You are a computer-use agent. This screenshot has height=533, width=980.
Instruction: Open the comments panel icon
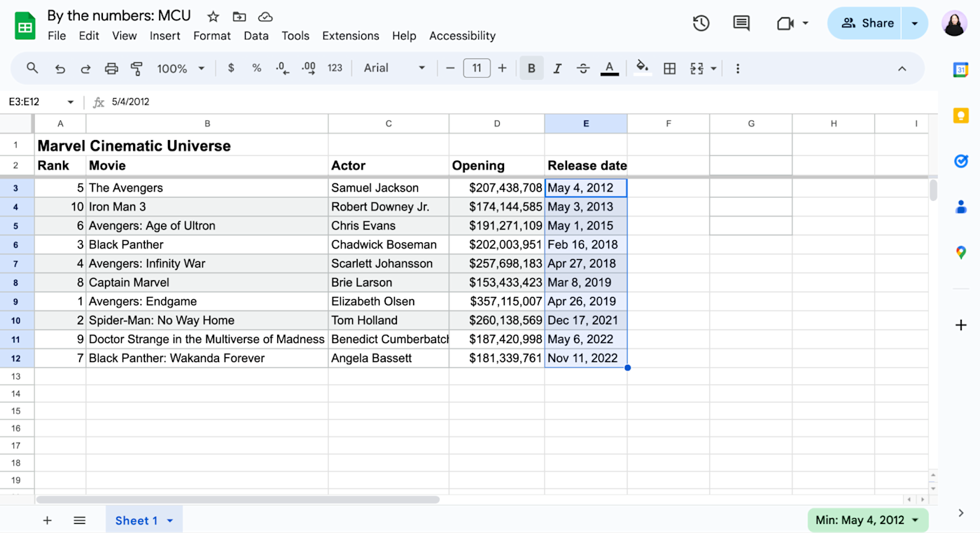(741, 23)
